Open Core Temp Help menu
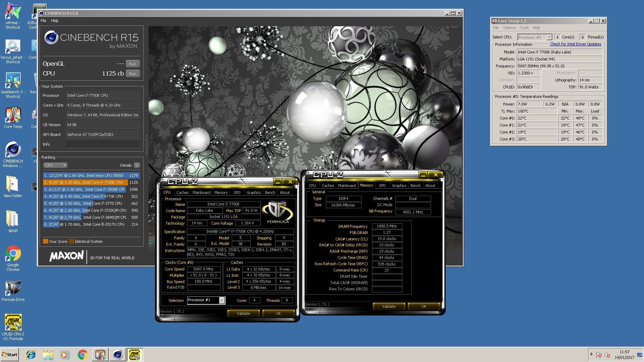644x362 pixels. (x=537, y=28)
